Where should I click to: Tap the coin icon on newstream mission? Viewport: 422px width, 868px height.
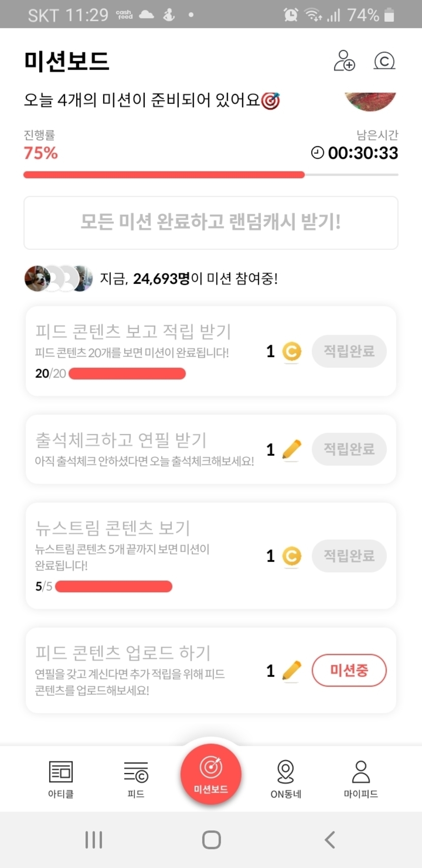pos(292,556)
